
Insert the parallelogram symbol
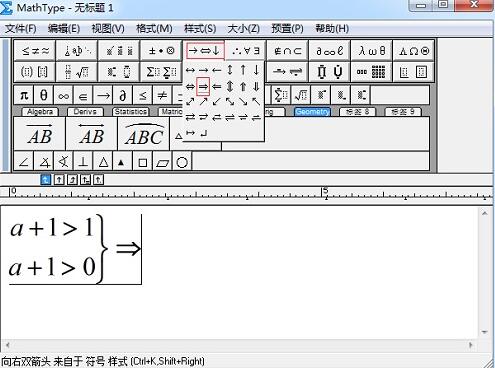[162, 162]
